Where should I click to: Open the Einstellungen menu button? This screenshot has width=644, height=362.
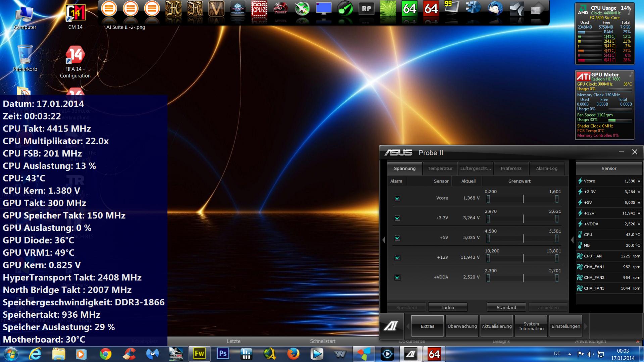[x=566, y=326]
